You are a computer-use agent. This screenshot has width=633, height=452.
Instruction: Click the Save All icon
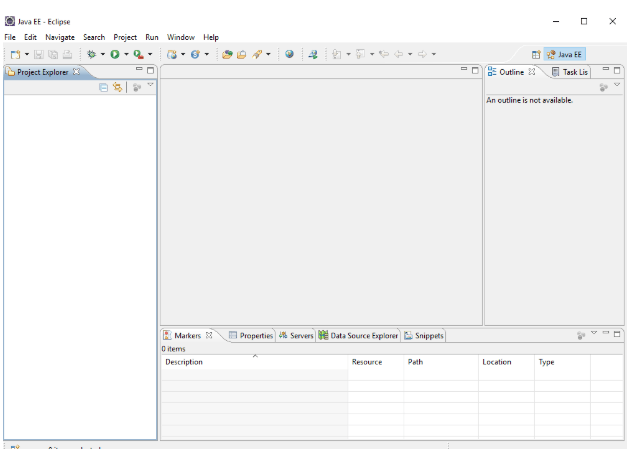pyautogui.click(x=53, y=54)
